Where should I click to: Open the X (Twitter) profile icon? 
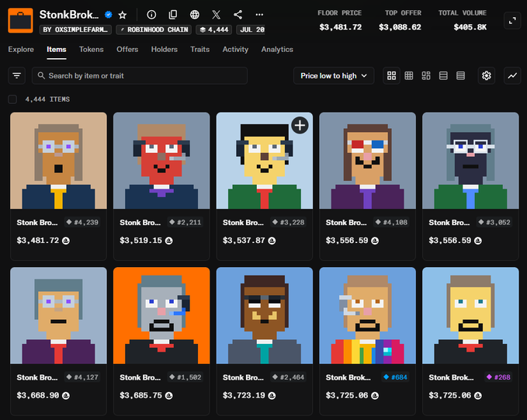coord(216,15)
